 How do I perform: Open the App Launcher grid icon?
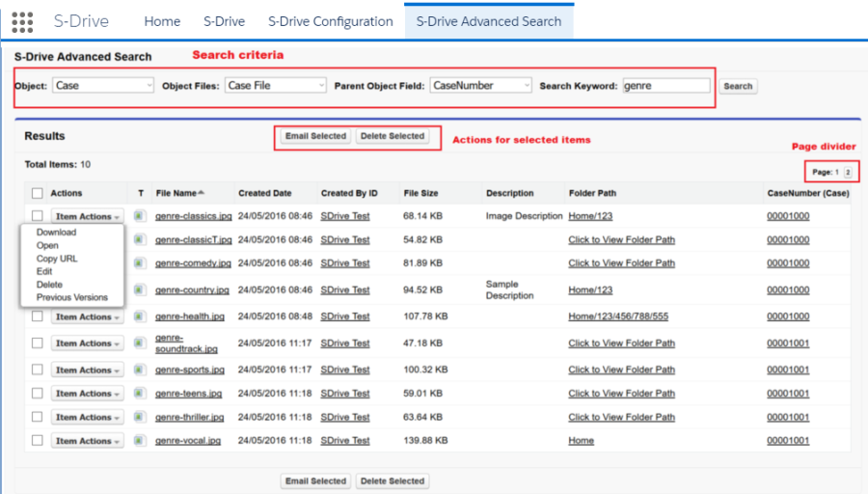(x=22, y=21)
